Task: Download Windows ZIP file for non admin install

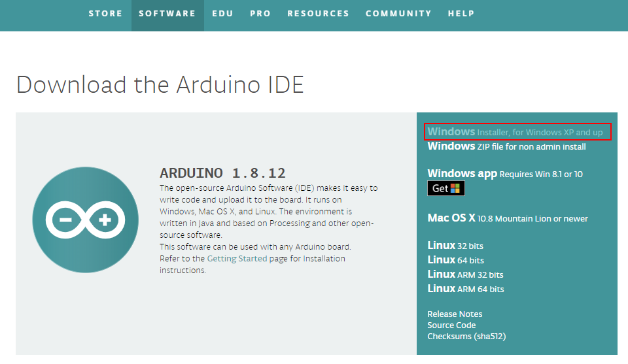Action: 506,146
